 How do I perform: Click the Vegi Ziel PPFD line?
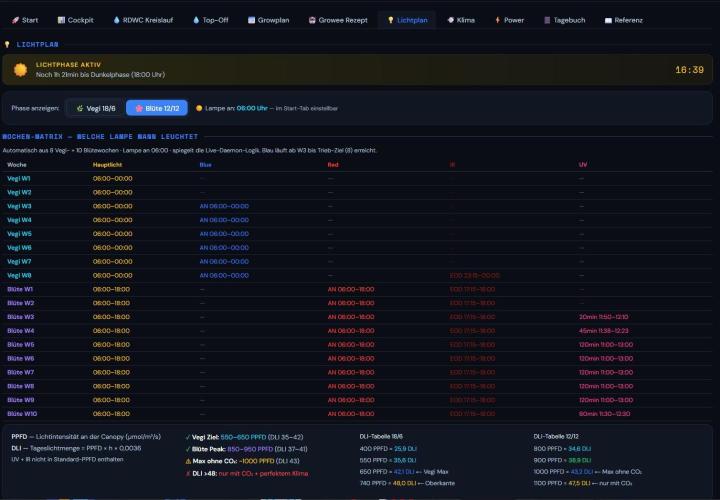[244, 437]
